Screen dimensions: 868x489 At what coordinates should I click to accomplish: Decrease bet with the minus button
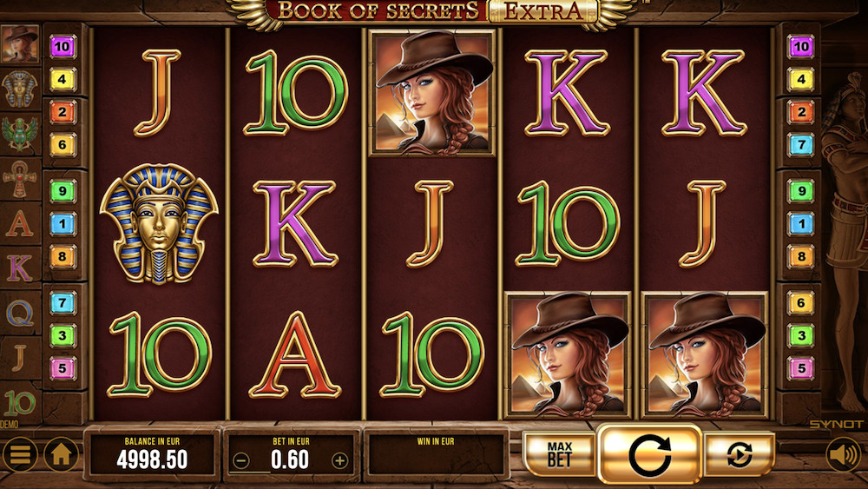240,460
